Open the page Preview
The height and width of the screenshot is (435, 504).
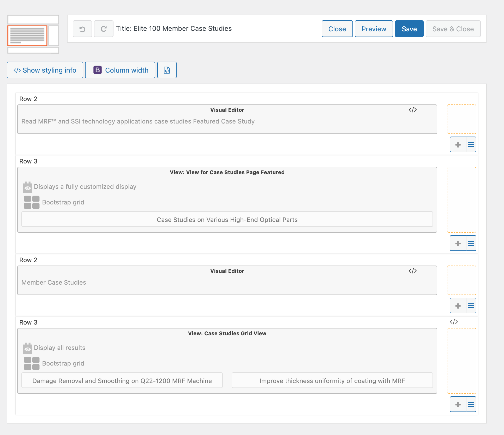(374, 29)
